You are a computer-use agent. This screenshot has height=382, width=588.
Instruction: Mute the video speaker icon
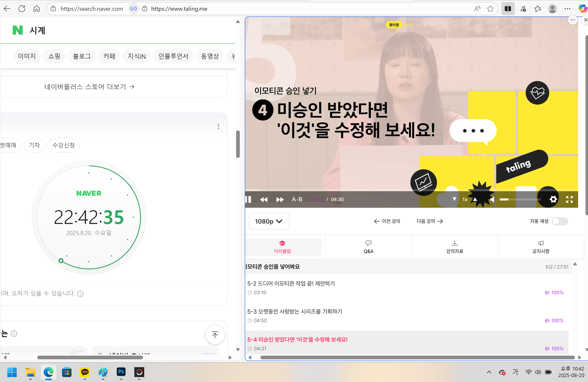pos(492,199)
